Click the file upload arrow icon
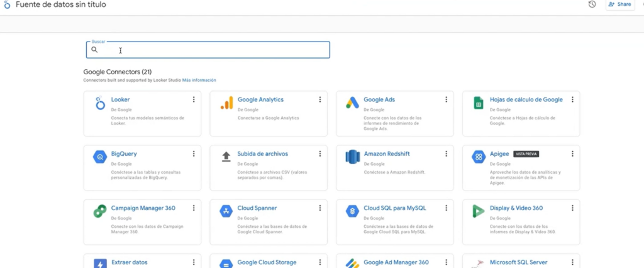The width and height of the screenshot is (644, 268). click(x=226, y=157)
